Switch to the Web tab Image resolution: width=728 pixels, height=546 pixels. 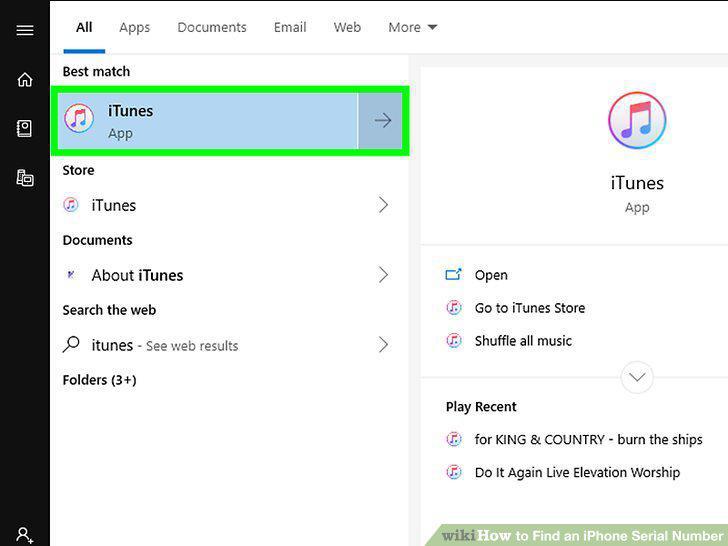[x=347, y=27]
